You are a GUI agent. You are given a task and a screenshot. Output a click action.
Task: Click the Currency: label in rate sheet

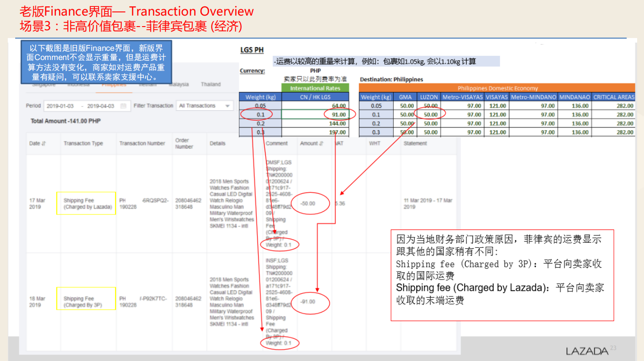coord(253,71)
